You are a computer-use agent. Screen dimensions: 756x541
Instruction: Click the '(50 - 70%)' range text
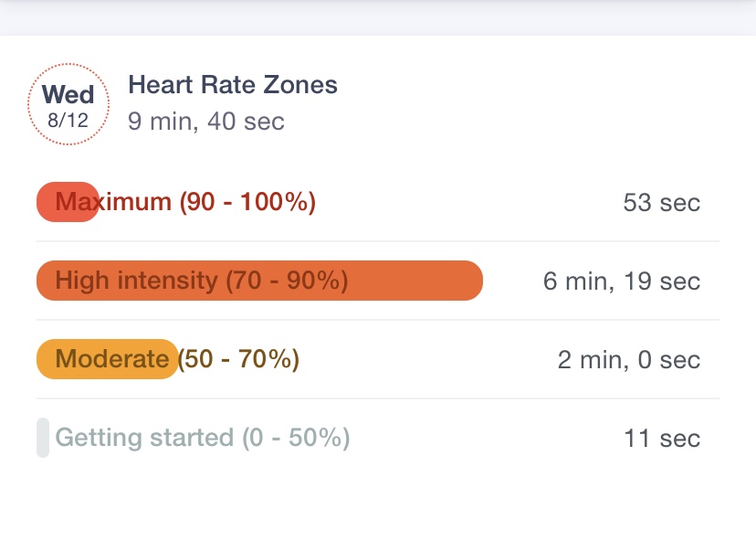pyautogui.click(x=238, y=359)
